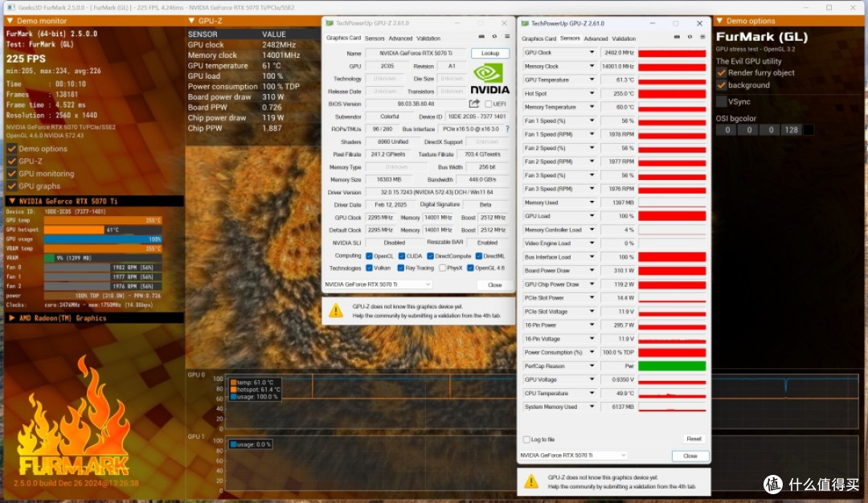This screenshot has height=503, width=868.
Task: Click the Bus Interface question mark icon
Action: coord(507,129)
